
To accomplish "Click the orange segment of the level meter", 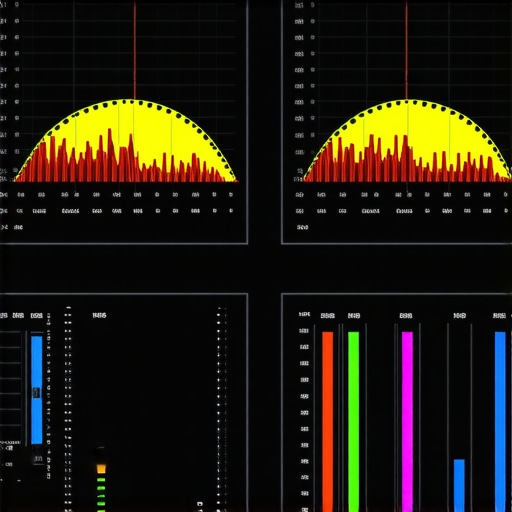I will tap(101, 469).
